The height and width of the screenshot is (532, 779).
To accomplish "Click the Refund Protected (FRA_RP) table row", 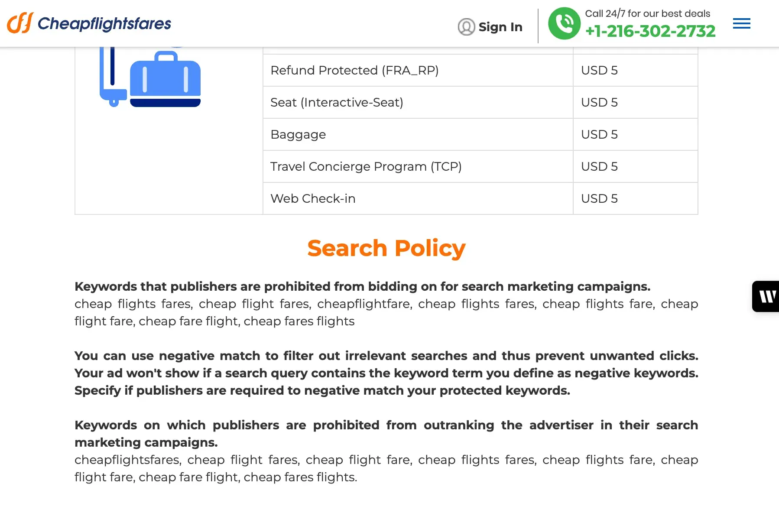I will [x=355, y=70].
